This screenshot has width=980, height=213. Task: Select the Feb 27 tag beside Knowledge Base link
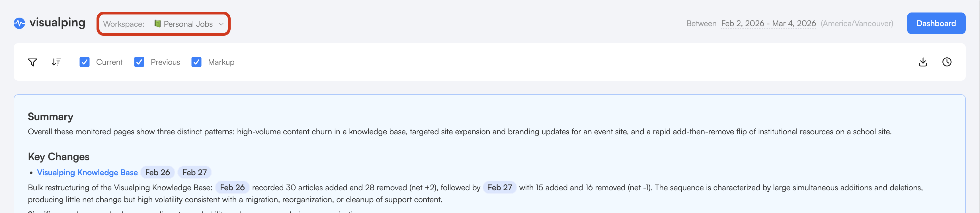point(194,173)
